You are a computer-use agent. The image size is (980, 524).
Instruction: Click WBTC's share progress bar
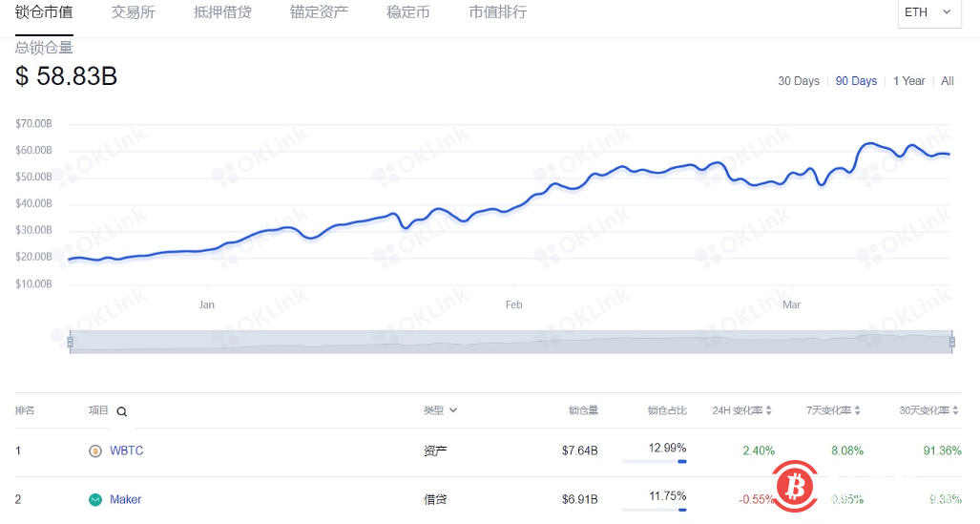tap(655, 461)
